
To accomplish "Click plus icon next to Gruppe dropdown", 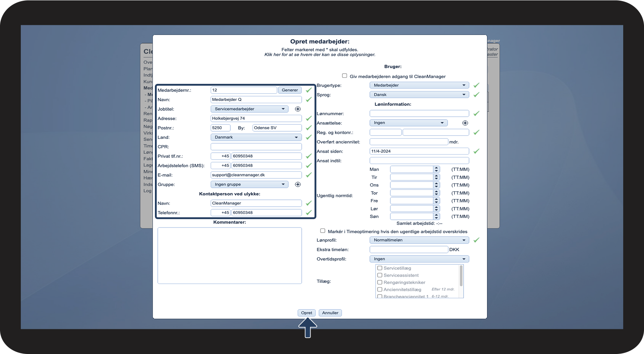I will [298, 184].
